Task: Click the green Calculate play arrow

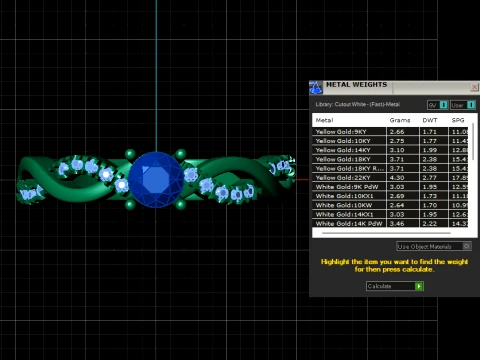Action: coord(419,286)
